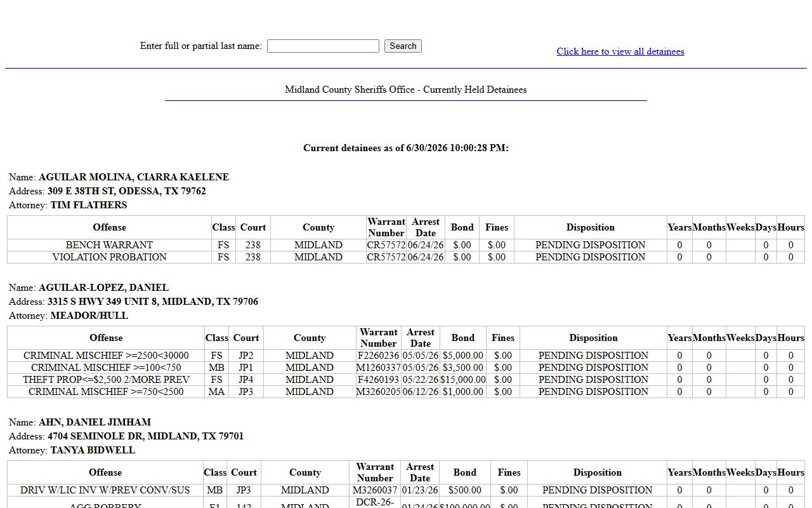Click warrant number M3260205
812x508 pixels.
coord(378,392)
